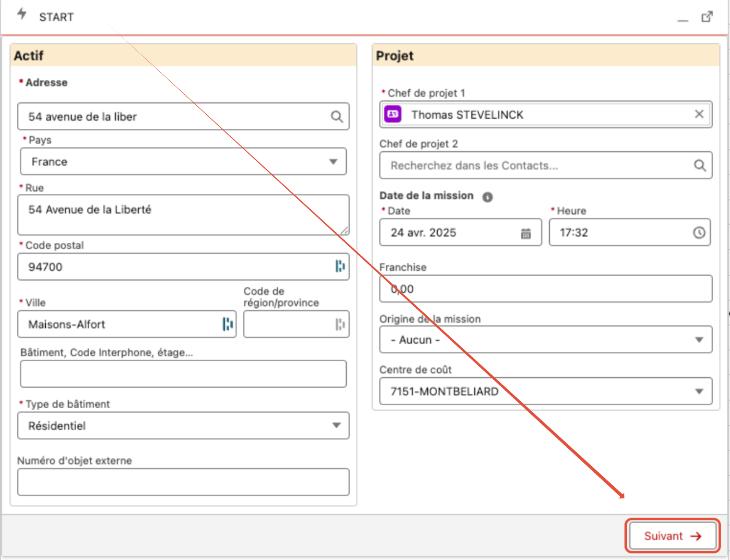Click the 'Date de la mission' label
The width and height of the screenshot is (730, 560).
tap(427, 196)
